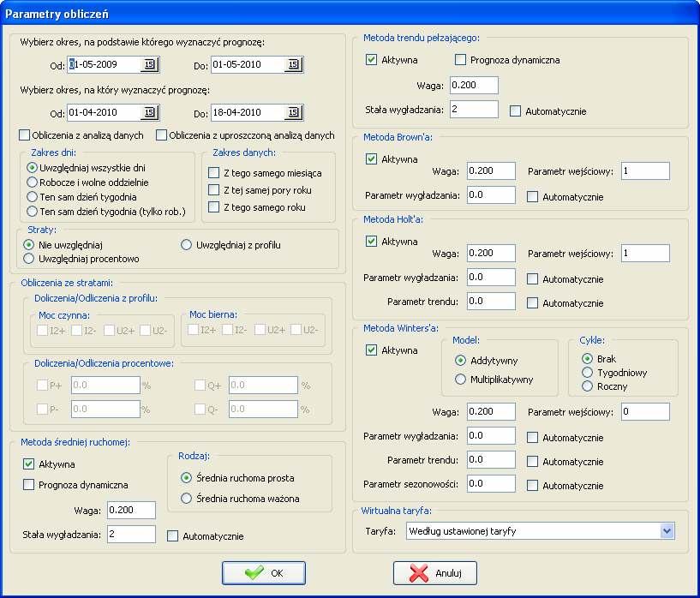This screenshot has height=598, width=700.
Task: Select Nie uwzględniaj losses option
Action: pos(28,244)
